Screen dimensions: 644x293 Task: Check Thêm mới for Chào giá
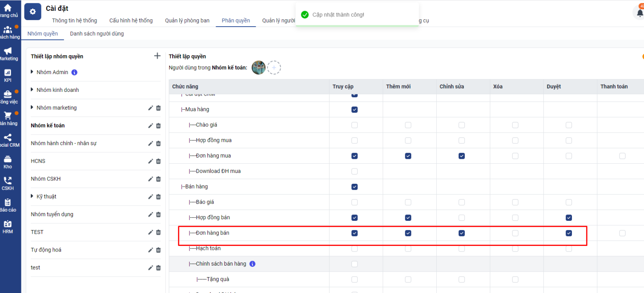point(408,125)
